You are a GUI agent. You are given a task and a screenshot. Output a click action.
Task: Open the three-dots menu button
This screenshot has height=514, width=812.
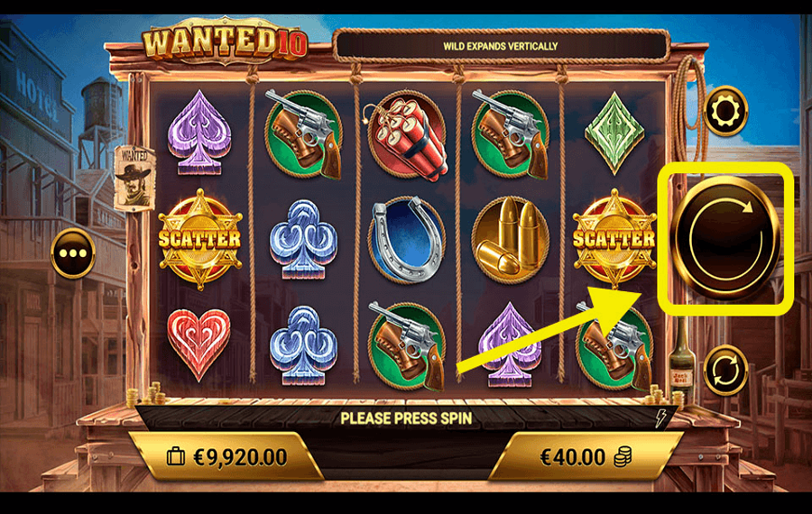[73, 253]
